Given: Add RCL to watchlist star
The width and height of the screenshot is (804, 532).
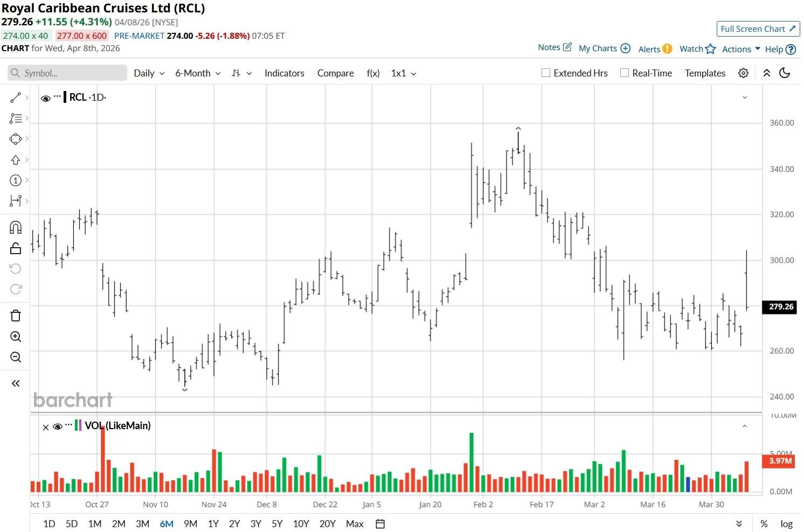Looking at the screenshot, I should [x=711, y=49].
